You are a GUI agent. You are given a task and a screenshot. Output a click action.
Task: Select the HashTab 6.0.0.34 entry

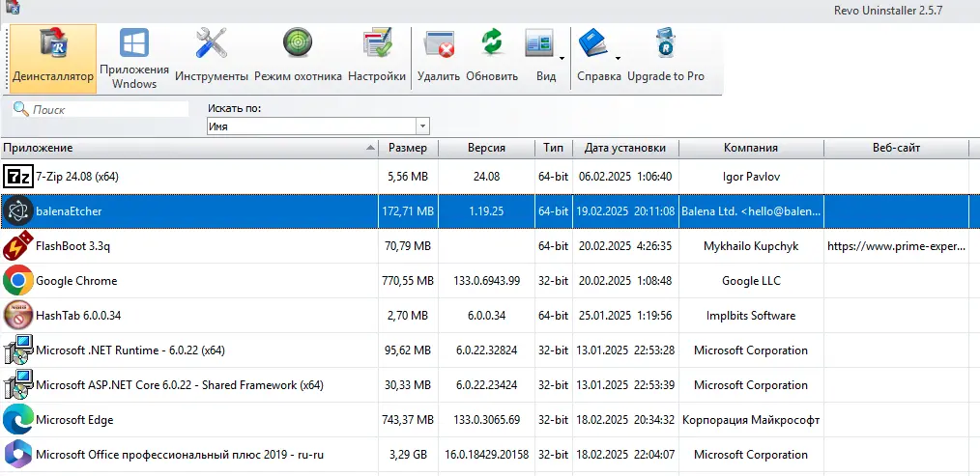[78, 316]
